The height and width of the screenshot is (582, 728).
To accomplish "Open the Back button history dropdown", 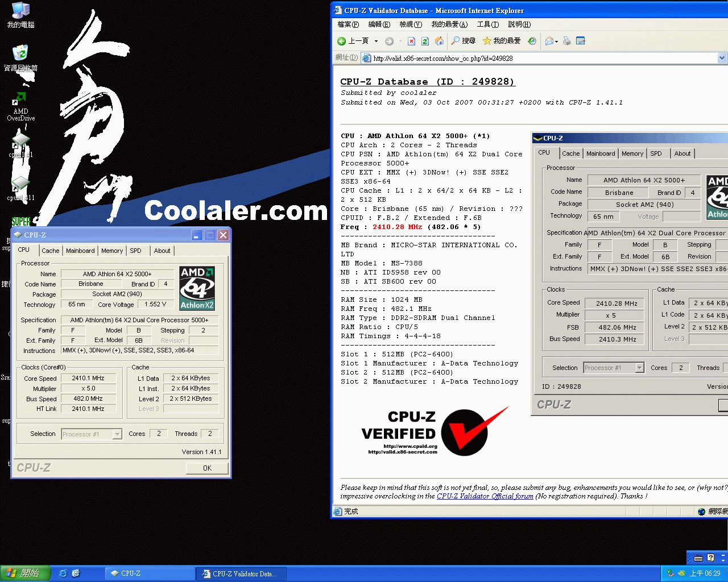I will pos(376,41).
